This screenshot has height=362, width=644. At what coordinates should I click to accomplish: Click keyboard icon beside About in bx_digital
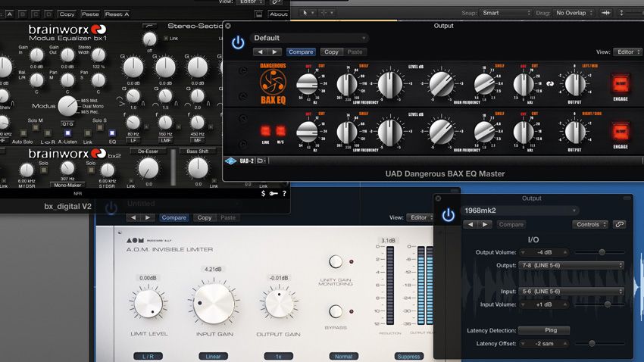(259, 14)
